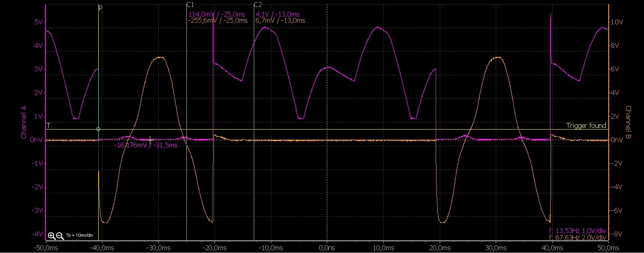Click the -16,176mV / -31,5ms measurement text

click(146, 145)
